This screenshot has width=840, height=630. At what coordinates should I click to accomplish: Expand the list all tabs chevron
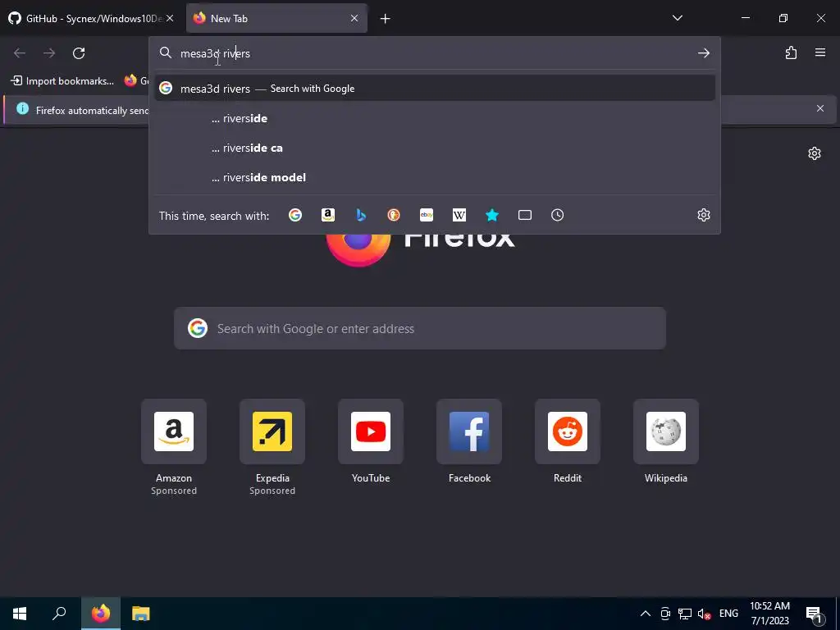[x=677, y=18]
